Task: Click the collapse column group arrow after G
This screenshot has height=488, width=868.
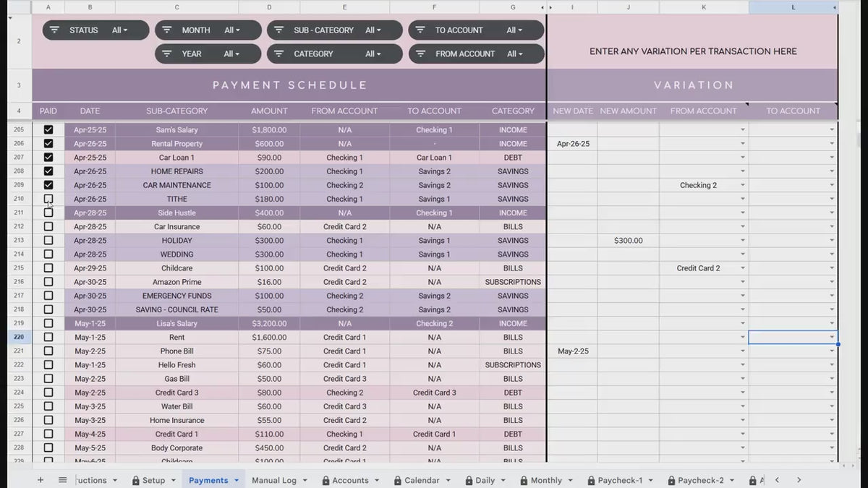Action: (x=543, y=7)
